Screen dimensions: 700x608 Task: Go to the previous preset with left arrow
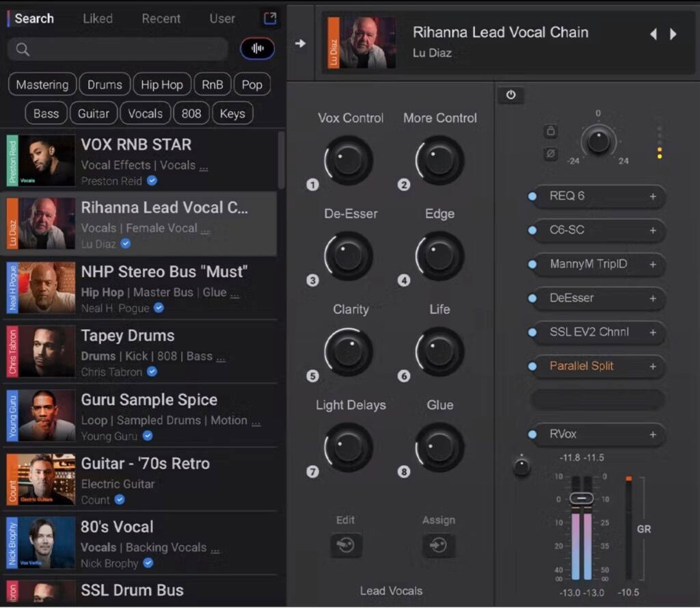coord(654,34)
